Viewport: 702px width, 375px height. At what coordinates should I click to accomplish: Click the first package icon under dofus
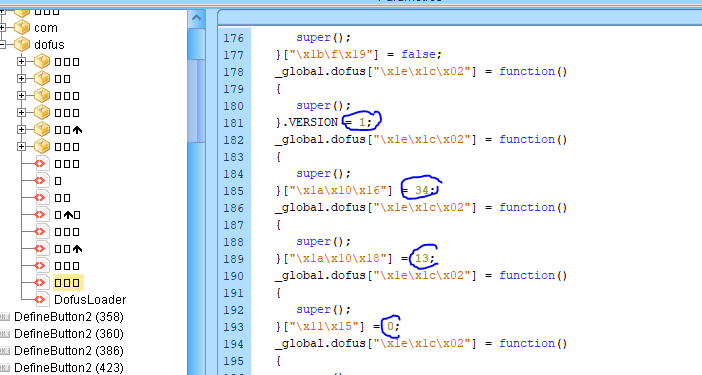(42, 62)
